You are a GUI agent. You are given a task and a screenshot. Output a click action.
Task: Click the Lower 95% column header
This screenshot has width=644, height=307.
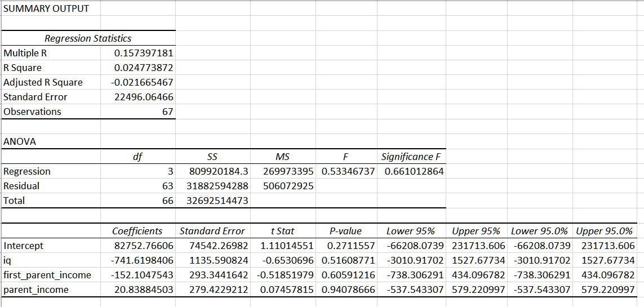pyautogui.click(x=411, y=231)
